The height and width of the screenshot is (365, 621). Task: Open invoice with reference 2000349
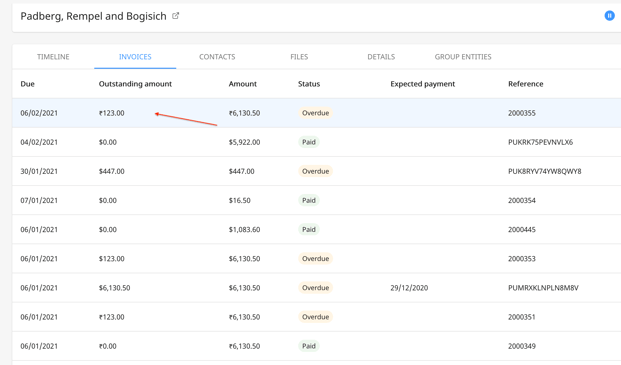click(522, 346)
